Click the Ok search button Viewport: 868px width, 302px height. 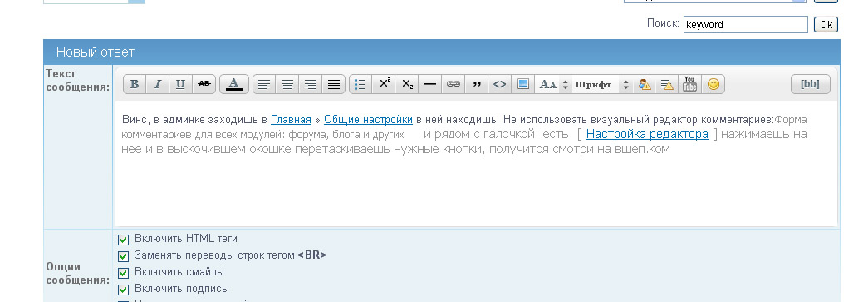point(826,24)
